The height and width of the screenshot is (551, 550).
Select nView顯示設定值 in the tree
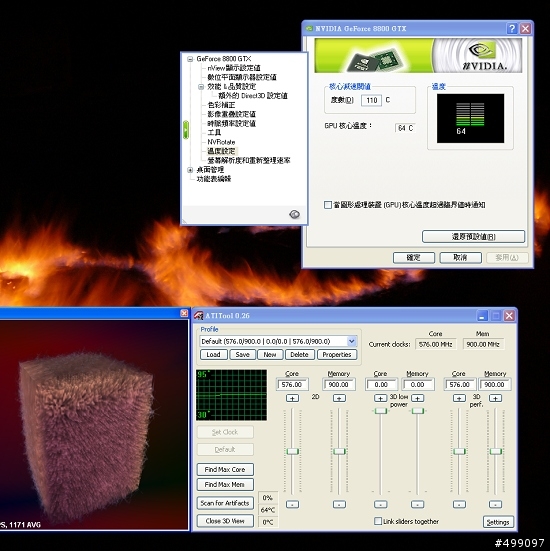(x=234, y=68)
